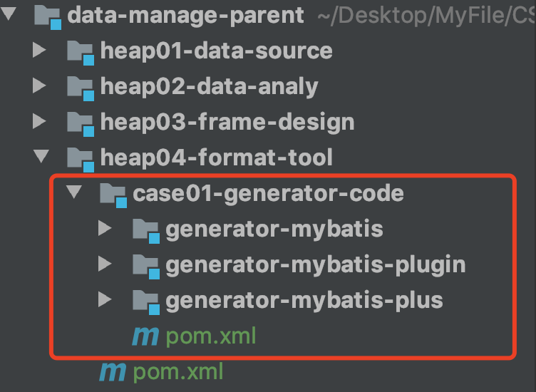Click the generator-mybatis-plus folder icon
The height and width of the screenshot is (392, 536).
[145, 300]
